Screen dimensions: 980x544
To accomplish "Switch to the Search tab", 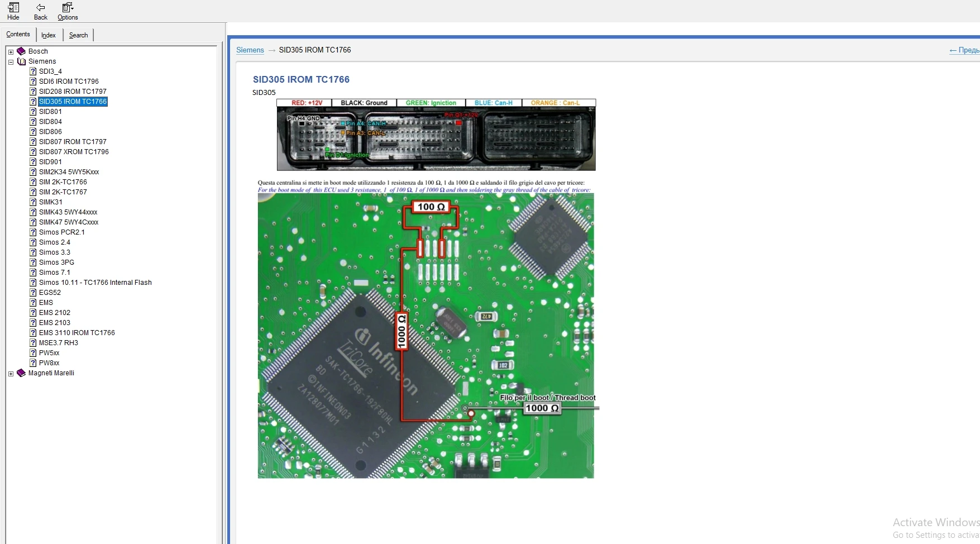I will (x=78, y=35).
